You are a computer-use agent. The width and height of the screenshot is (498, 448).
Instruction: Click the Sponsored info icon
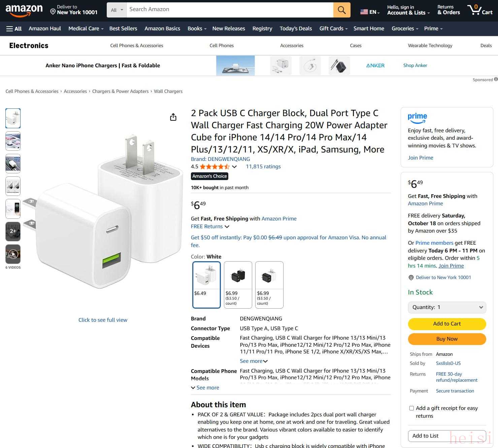click(x=496, y=79)
